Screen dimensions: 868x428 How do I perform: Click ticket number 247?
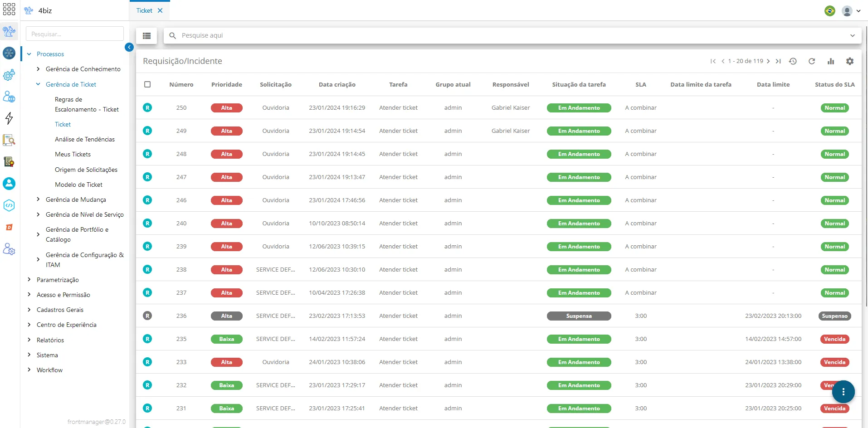[181, 177]
